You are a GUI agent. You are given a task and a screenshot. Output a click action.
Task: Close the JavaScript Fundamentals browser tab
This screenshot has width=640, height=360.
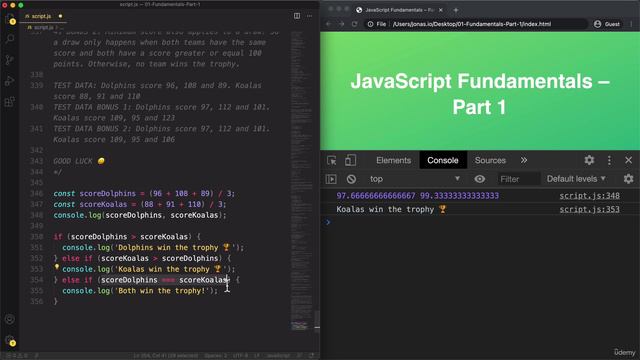(441, 10)
